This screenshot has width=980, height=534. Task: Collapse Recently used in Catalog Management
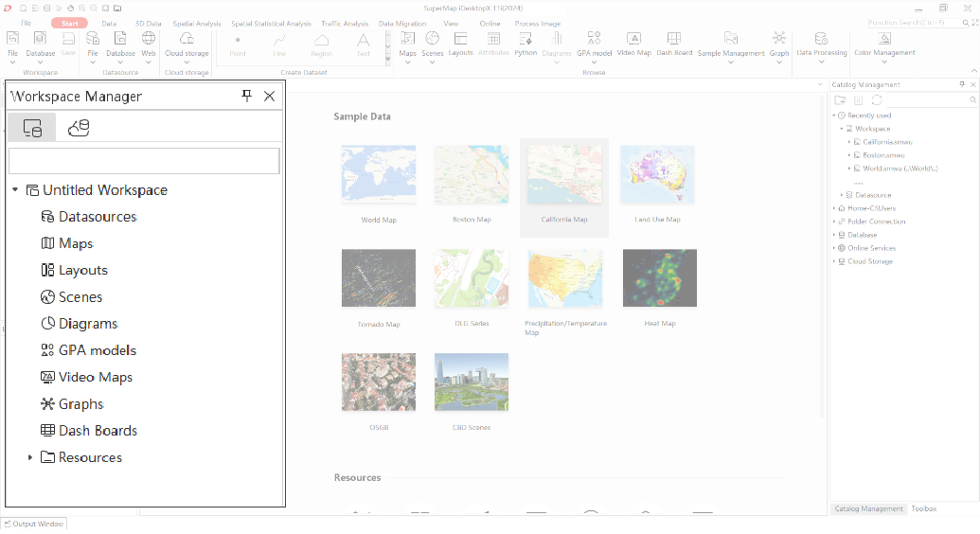(834, 116)
